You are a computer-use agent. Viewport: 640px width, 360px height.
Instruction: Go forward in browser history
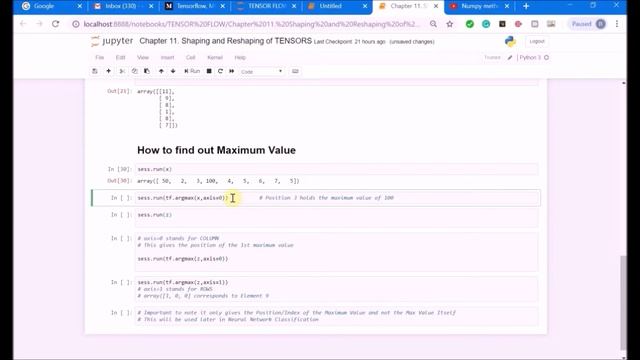(x=39, y=24)
